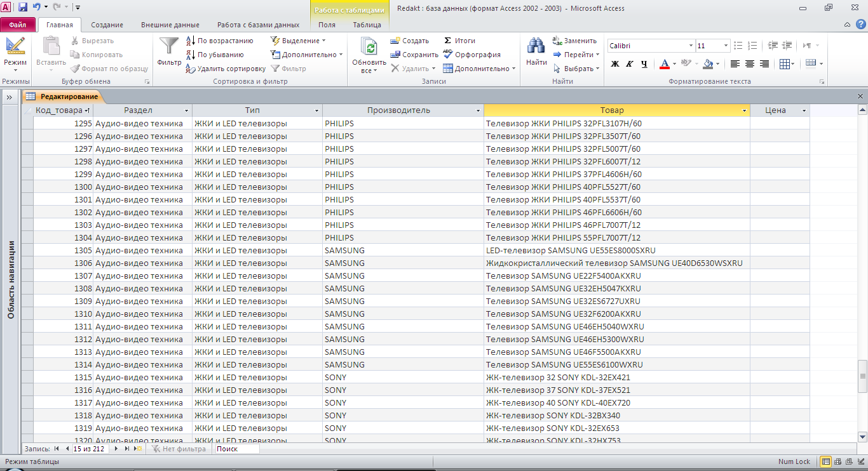This screenshot has height=471, width=868.
Task: Open Товар column filter arrow
Action: (744, 110)
